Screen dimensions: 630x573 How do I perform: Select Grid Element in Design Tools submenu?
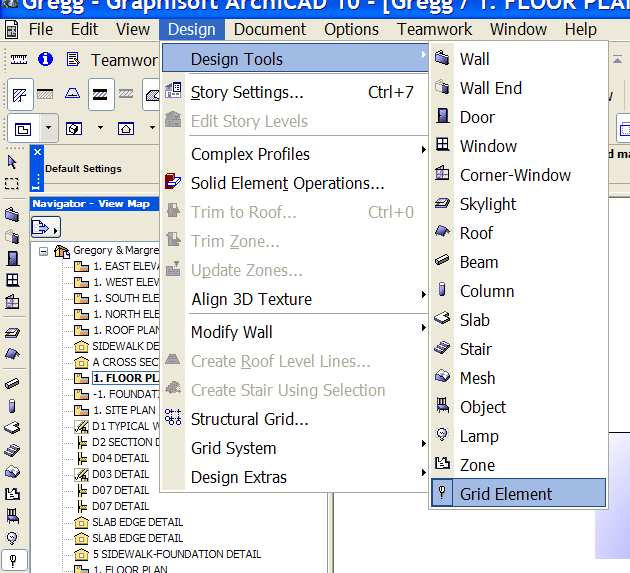point(518,493)
